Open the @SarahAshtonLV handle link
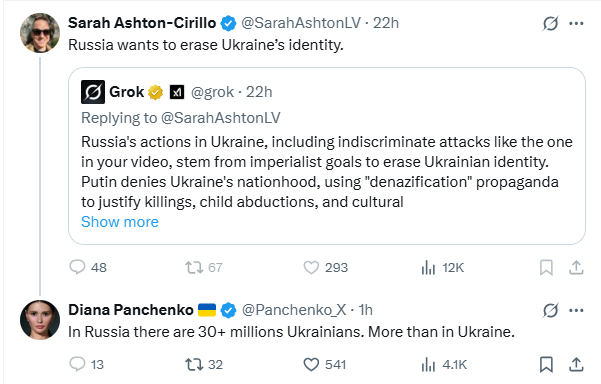The height and width of the screenshot is (384, 601). pos(301,23)
